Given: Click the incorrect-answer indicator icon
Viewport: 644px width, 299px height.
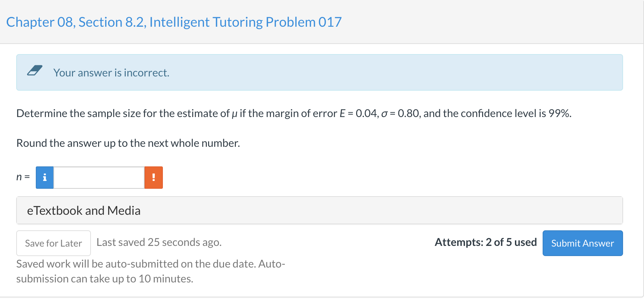Looking at the screenshot, I should click(154, 177).
